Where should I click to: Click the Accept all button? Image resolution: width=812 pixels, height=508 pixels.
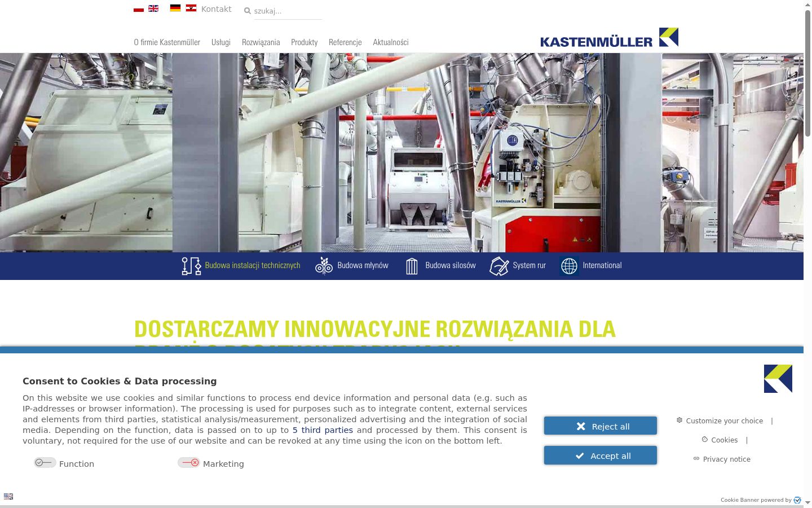(x=601, y=456)
